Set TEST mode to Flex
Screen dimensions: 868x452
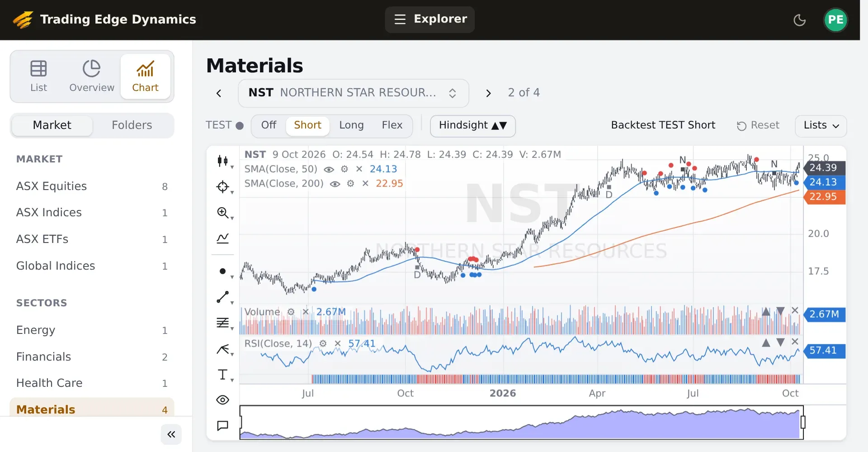(x=392, y=125)
